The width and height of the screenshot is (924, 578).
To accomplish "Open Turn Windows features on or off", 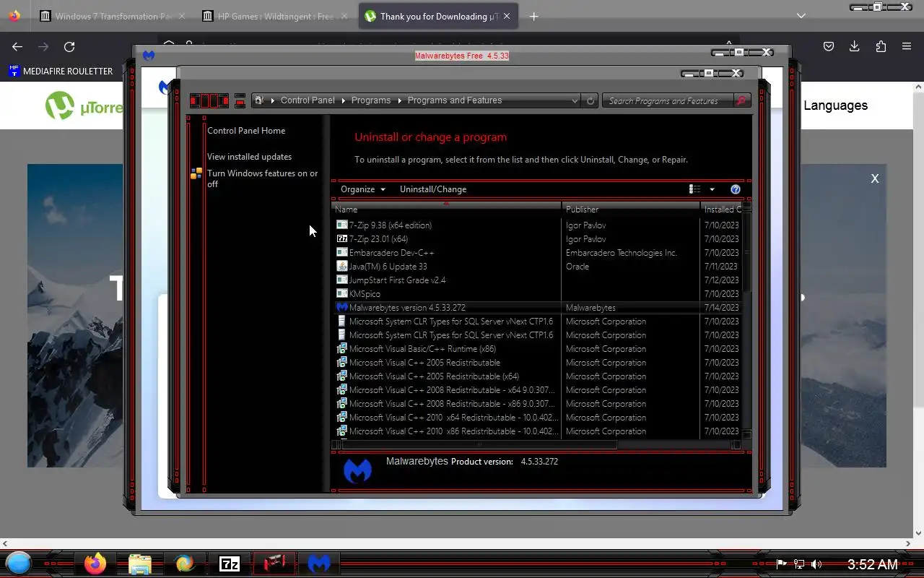I will [x=262, y=178].
